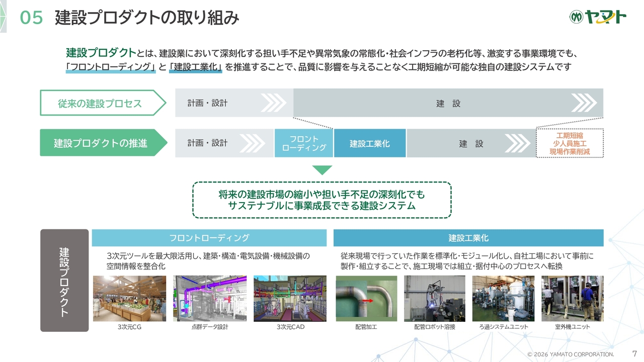Click the chevrons in the second-row 計画・設計 bar
The height and width of the screenshot is (362, 644).
(x=252, y=143)
